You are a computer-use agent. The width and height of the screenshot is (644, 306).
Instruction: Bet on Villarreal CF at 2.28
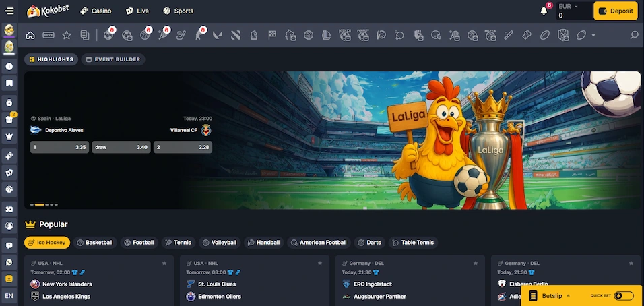(183, 147)
